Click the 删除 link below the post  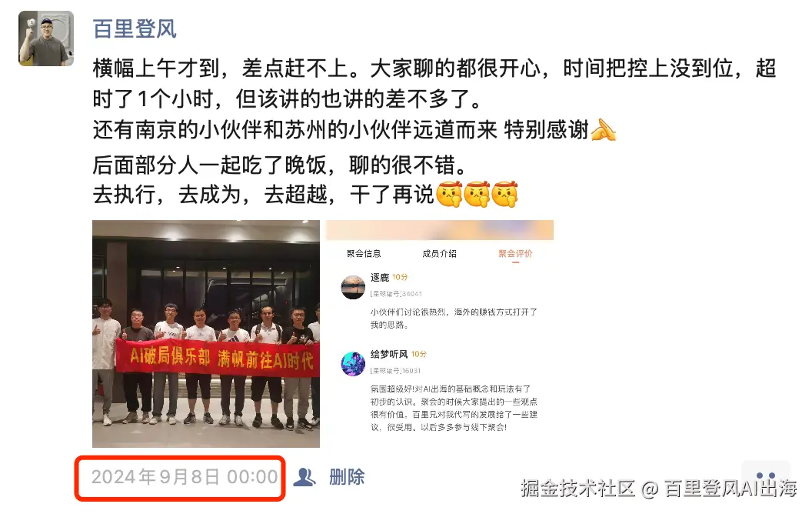coord(347,477)
